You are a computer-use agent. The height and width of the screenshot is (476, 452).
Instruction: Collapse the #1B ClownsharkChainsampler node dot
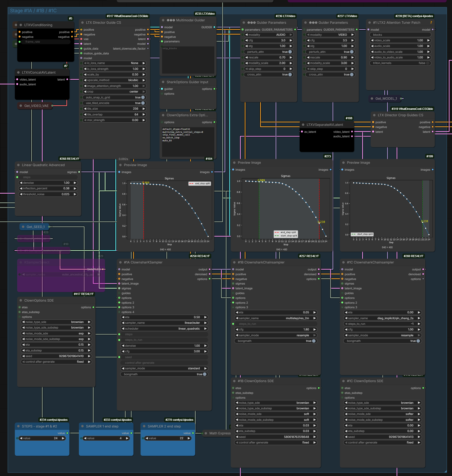tap(234, 262)
